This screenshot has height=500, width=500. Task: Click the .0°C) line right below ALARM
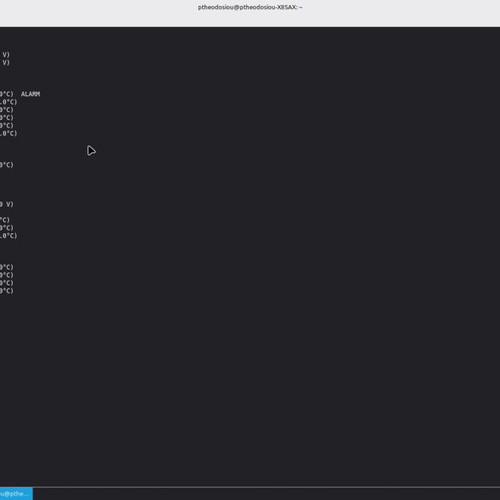(8, 102)
